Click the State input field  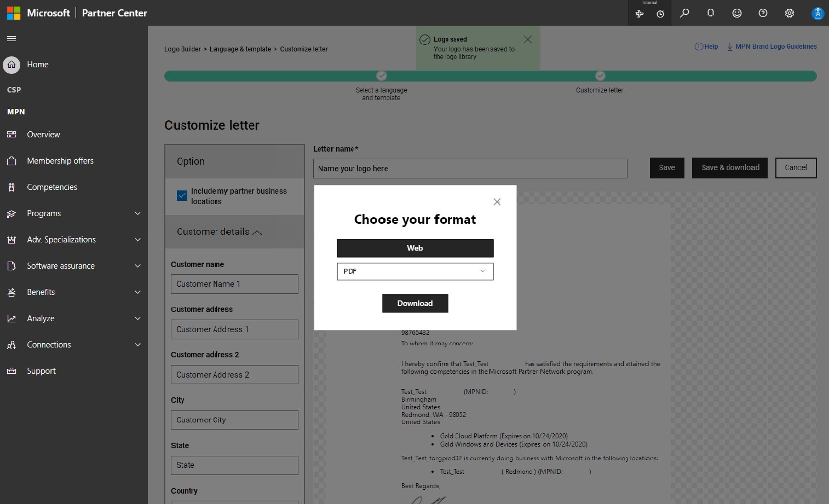coord(234,465)
